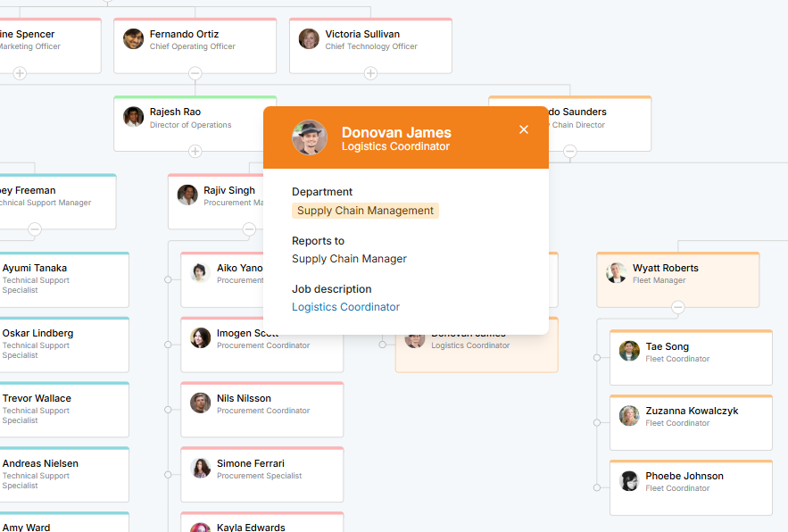Viewport: 788px width, 532px height.
Task: Expand Rajesh Rao's subordinates with the plus control
Action: (195, 152)
